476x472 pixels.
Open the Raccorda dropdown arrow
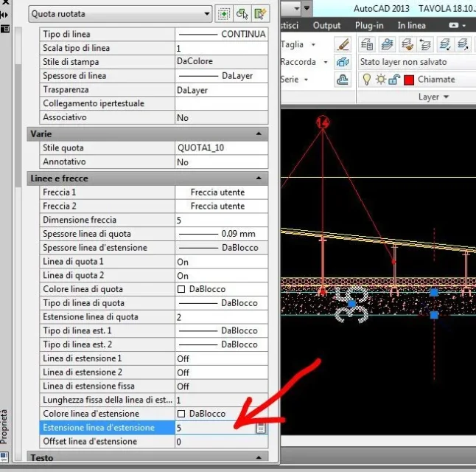tap(326, 62)
